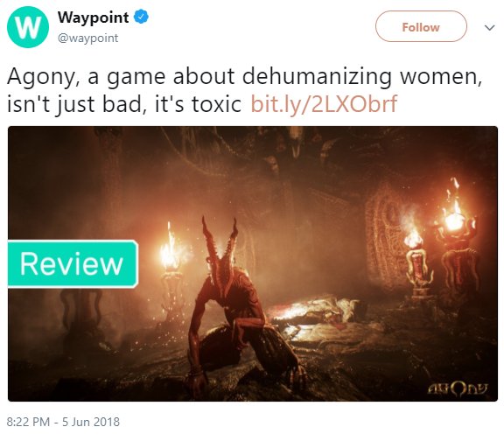Click the Waypoint display name
504x441 pixels.
94,17
